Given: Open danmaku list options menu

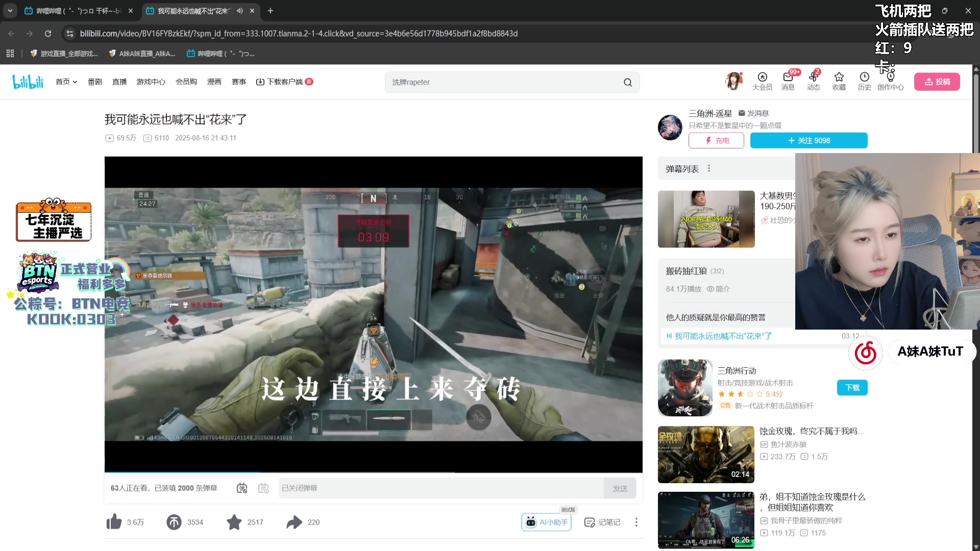Looking at the screenshot, I should [x=709, y=168].
